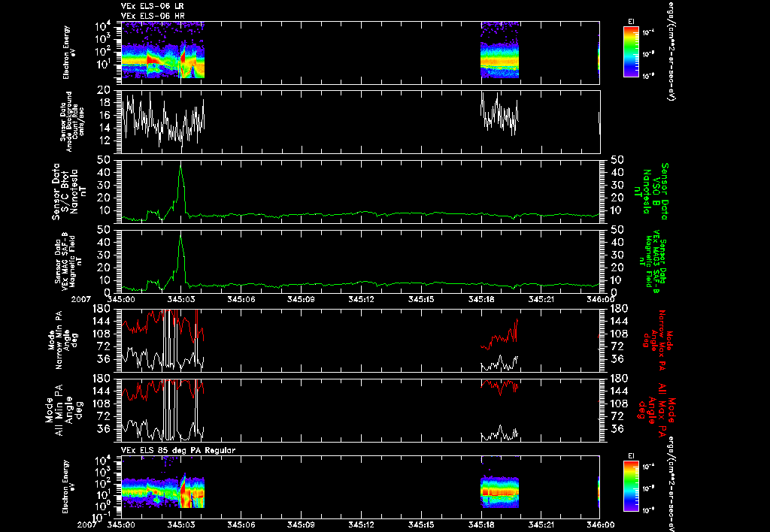770x532 pixels.
Task: Click the '20' tick label on the count rate axis
Action: [x=103, y=90]
